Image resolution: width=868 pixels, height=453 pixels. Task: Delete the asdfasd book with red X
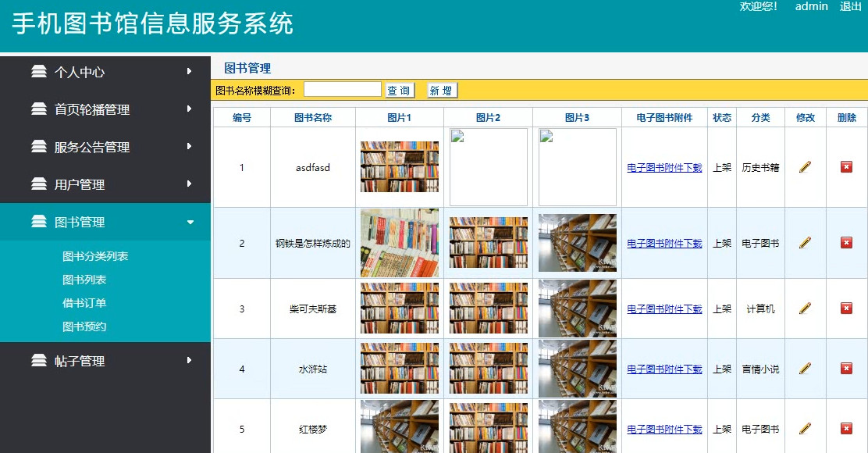846,166
